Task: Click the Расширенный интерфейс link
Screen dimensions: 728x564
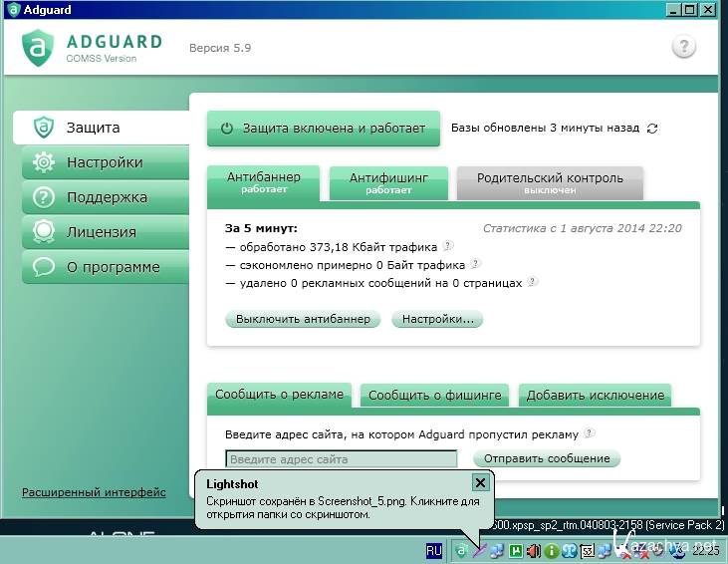Action: (94, 492)
